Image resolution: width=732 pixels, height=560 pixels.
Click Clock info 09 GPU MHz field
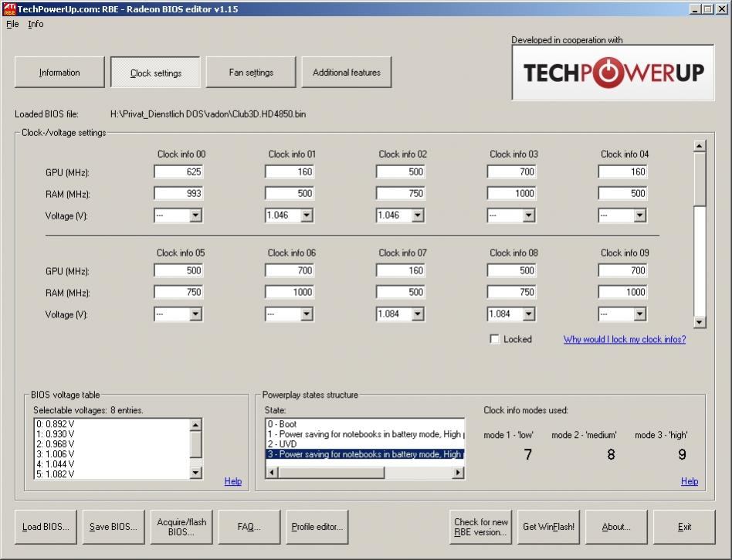pyautogui.click(x=623, y=270)
